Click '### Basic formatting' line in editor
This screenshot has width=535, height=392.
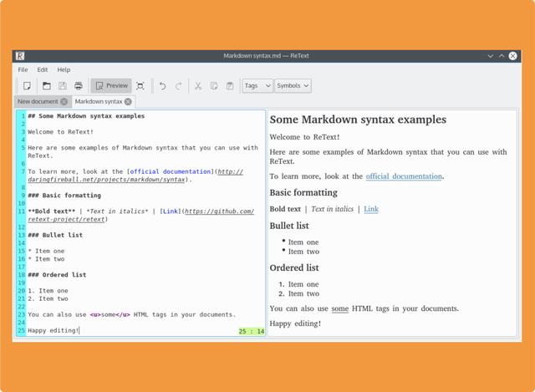pos(64,196)
